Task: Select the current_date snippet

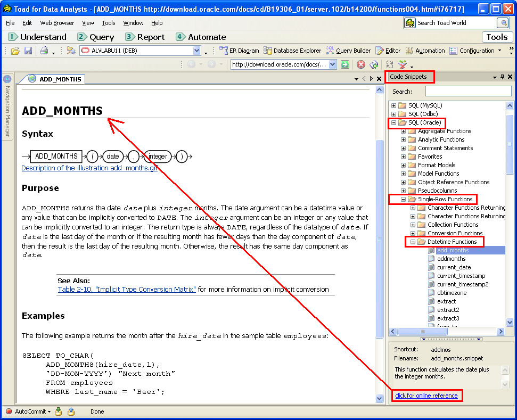Action: 454,267
